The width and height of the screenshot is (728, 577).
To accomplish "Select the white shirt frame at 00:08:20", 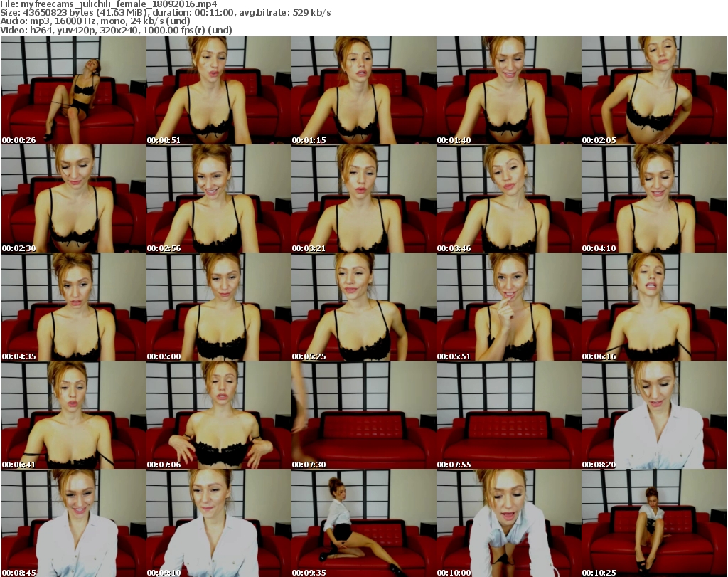I will 653,415.
